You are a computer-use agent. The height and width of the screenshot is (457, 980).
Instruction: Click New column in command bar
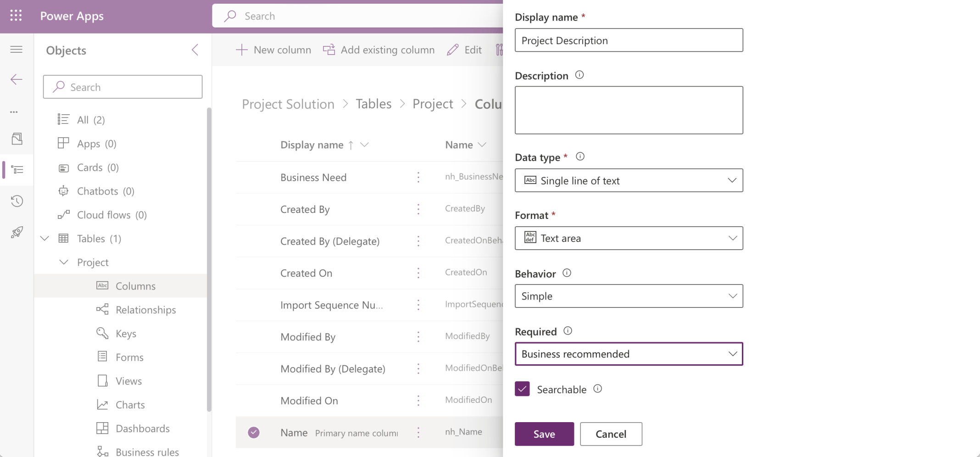273,50
